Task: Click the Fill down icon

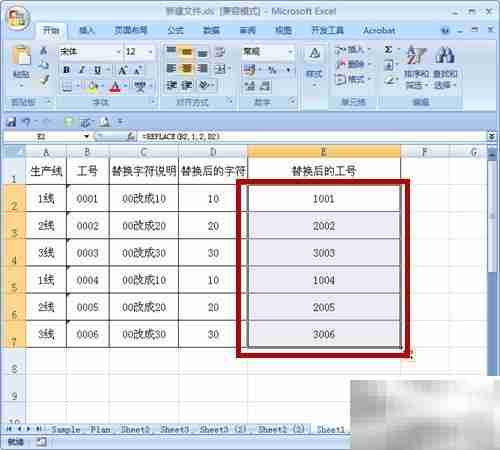Action: (x=389, y=65)
